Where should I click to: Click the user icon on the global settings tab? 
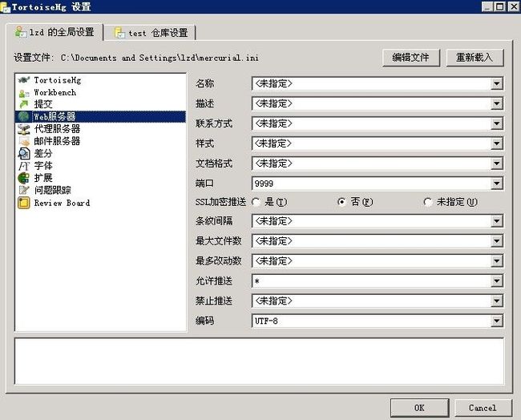[x=21, y=32]
